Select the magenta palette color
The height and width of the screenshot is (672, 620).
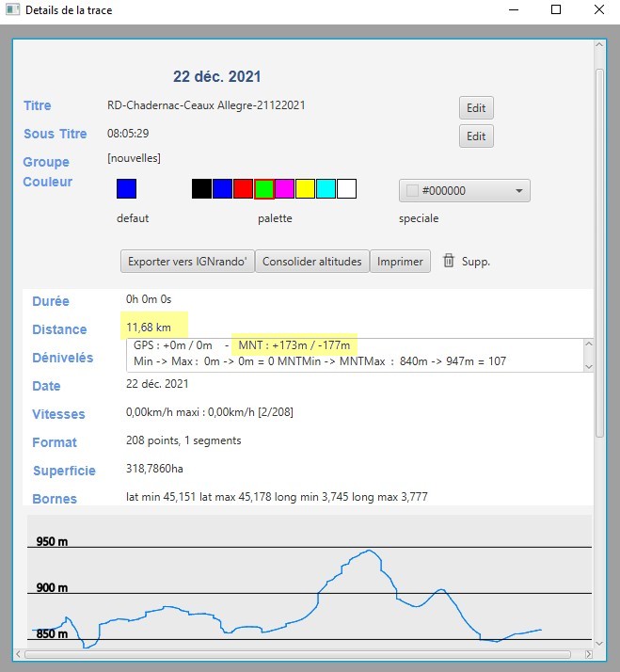pyautogui.click(x=284, y=189)
